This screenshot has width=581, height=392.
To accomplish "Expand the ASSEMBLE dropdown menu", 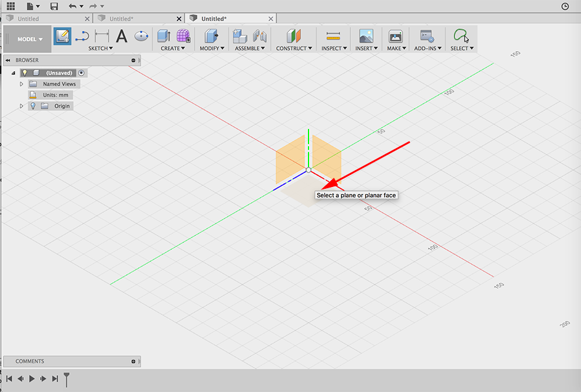I will coord(250,48).
